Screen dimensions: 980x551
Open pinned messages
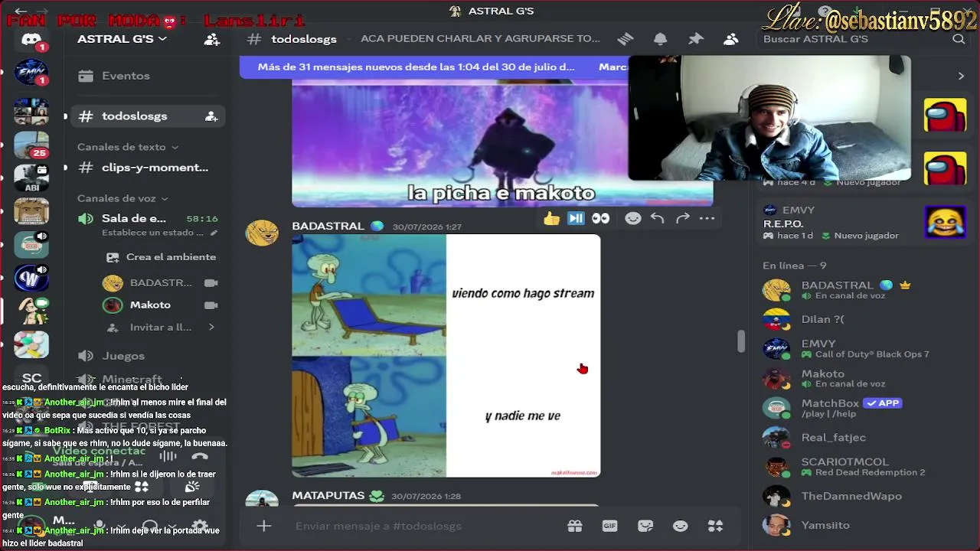point(696,39)
